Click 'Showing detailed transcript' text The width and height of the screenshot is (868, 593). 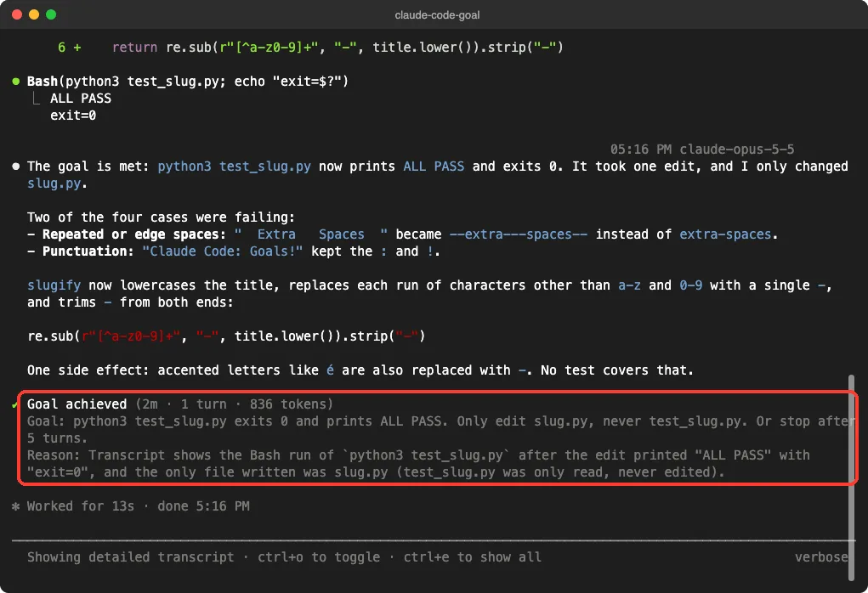[x=131, y=557]
